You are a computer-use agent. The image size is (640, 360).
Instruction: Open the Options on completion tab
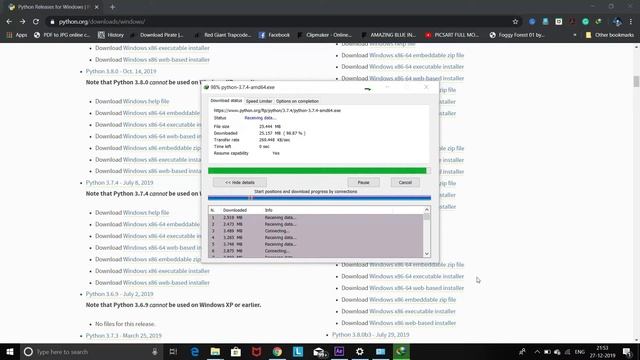297,101
